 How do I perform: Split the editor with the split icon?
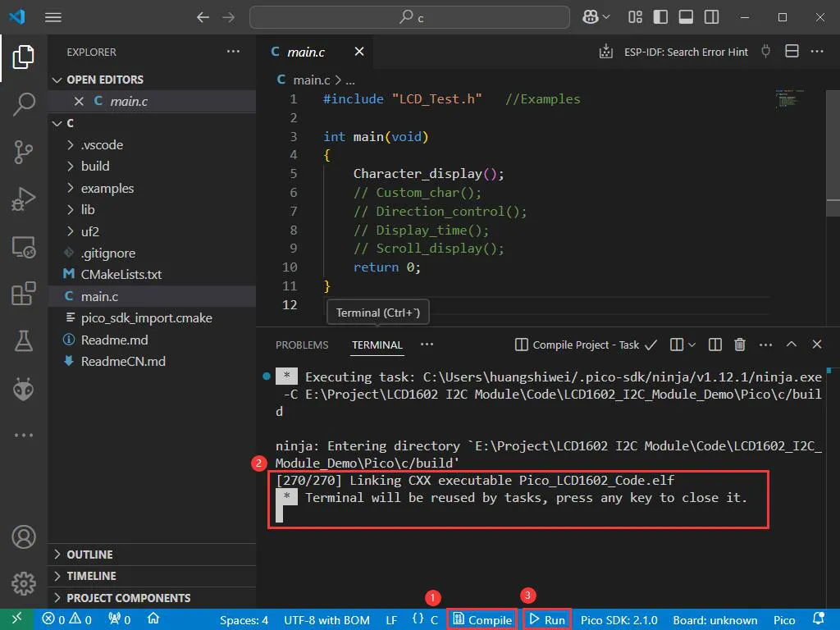pyautogui.click(x=792, y=52)
